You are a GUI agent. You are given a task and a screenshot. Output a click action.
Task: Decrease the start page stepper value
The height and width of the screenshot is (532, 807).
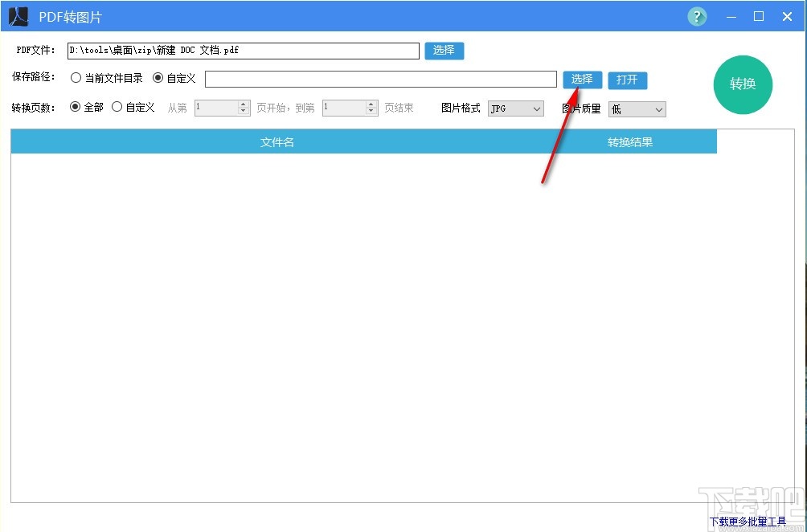point(244,112)
